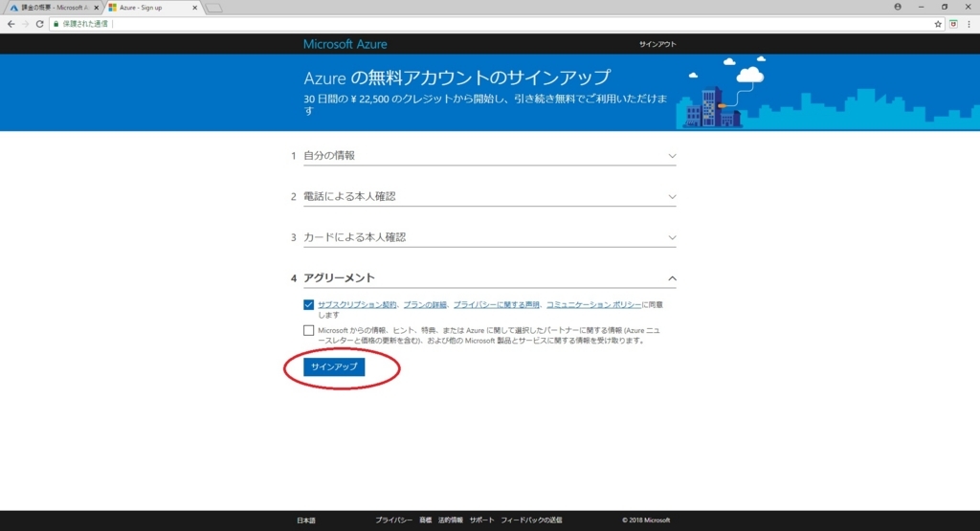Open the プランの詳細 link
The image size is (980, 531).
pyautogui.click(x=425, y=305)
